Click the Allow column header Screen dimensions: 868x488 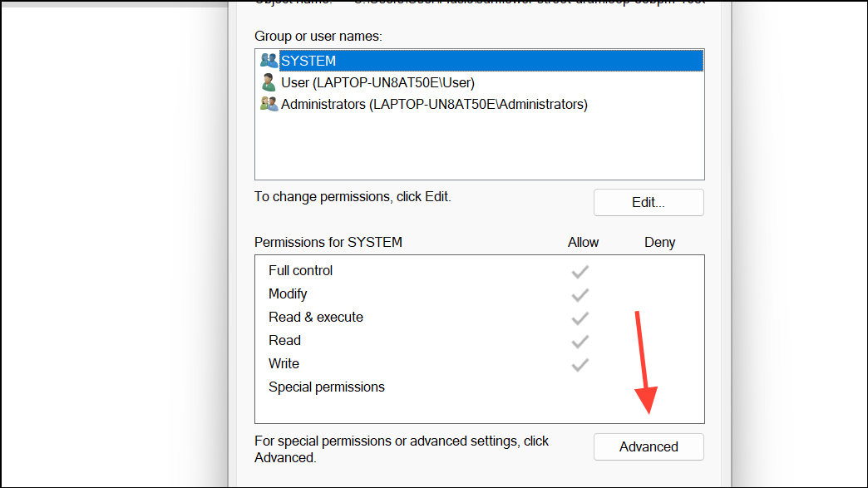(583, 243)
